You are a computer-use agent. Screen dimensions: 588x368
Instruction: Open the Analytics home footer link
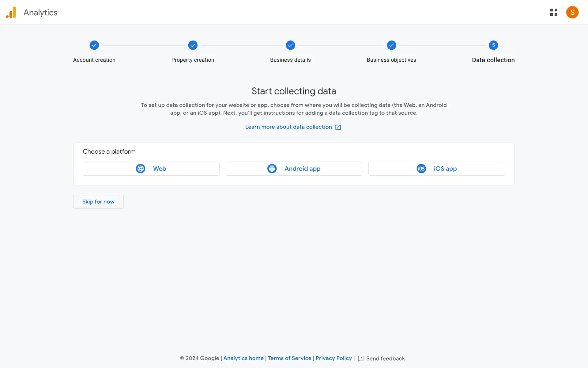(243, 358)
